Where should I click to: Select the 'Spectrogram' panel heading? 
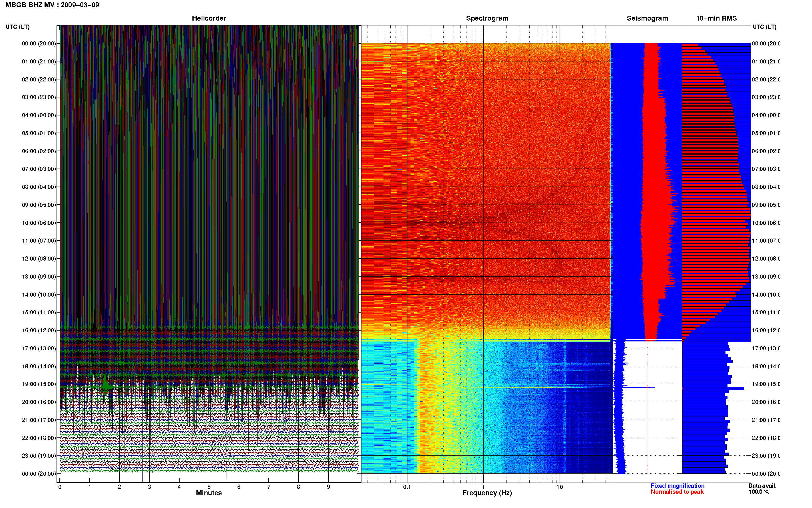pyautogui.click(x=487, y=19)
